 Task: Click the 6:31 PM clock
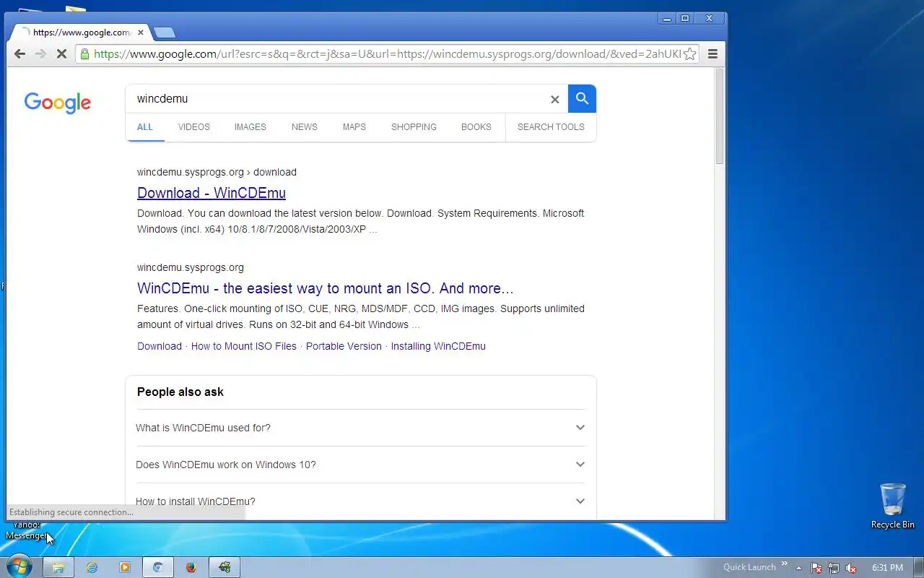coord(888,568)
